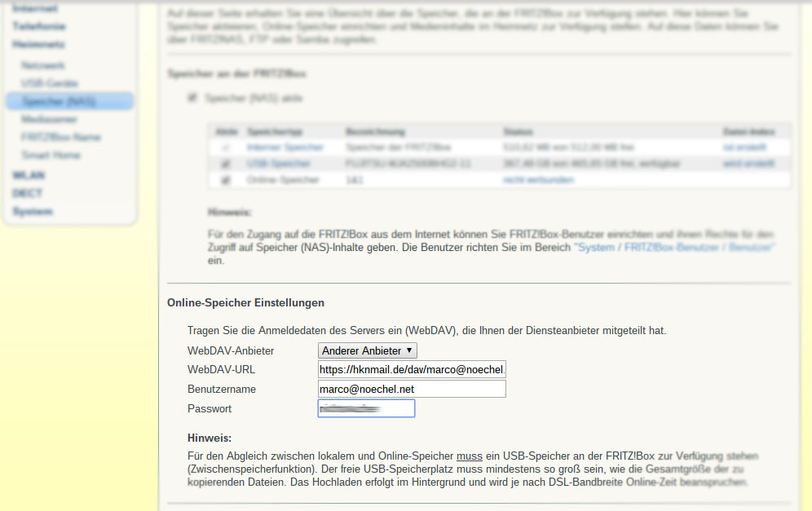
Task: Open the Telefonie menu in the sidebar
Action: 39,26
